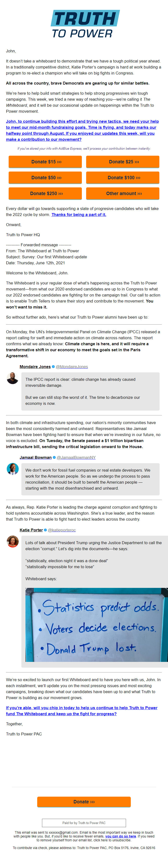Click 'Thanks for being a part of it' link
Screen dimensions: 168x868
[79, 215]
